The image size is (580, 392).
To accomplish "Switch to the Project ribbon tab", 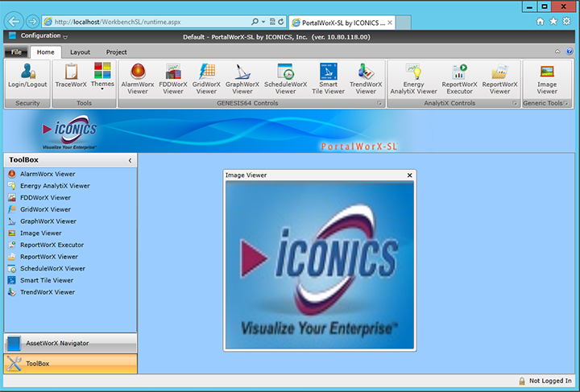I will tap(117, 52).
